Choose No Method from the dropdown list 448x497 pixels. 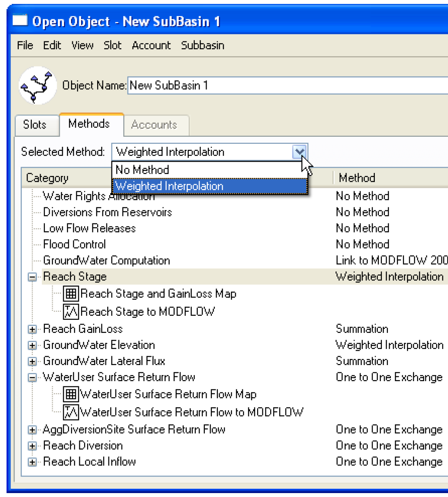[x=210, y=170]
